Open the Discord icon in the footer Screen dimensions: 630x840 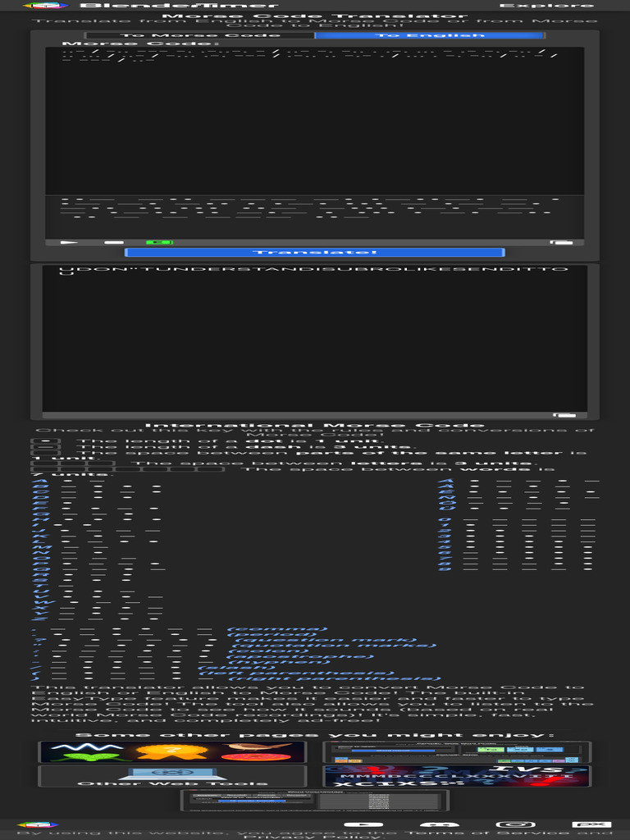[440, 825]
